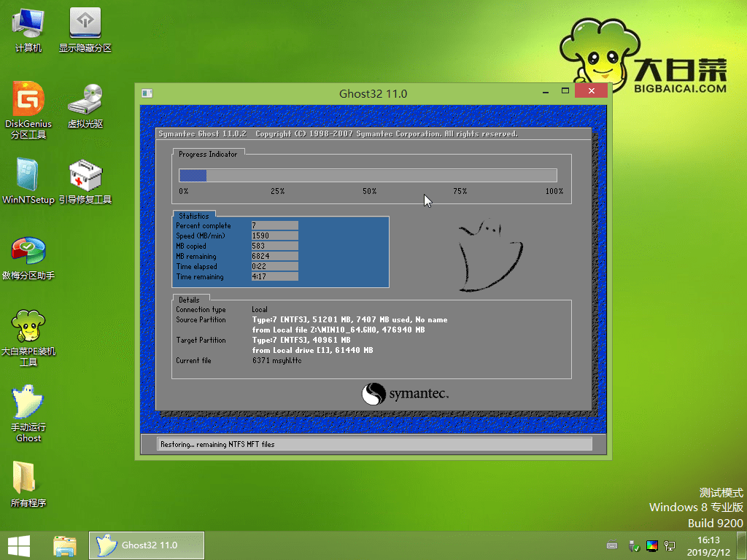Minimize the Ghost32 11.0 window
The width and height of the screenshot is (747, 560).
(546, 91)
